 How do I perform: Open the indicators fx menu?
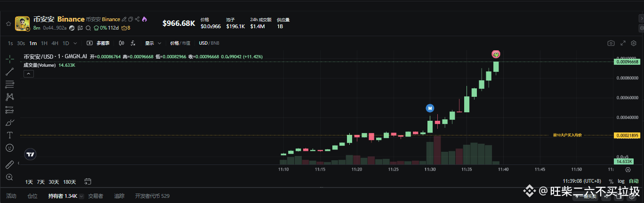tap(133, 43)
